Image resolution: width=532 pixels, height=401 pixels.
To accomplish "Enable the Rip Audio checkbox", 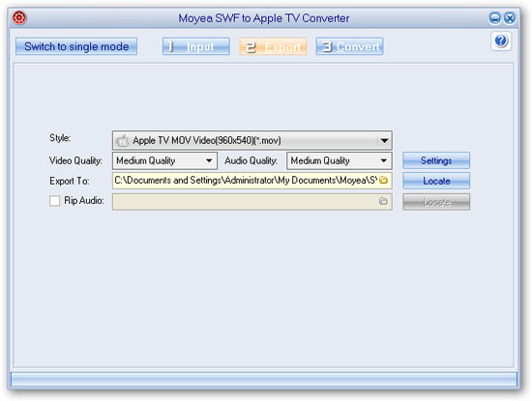I will [x=54, y=201].
